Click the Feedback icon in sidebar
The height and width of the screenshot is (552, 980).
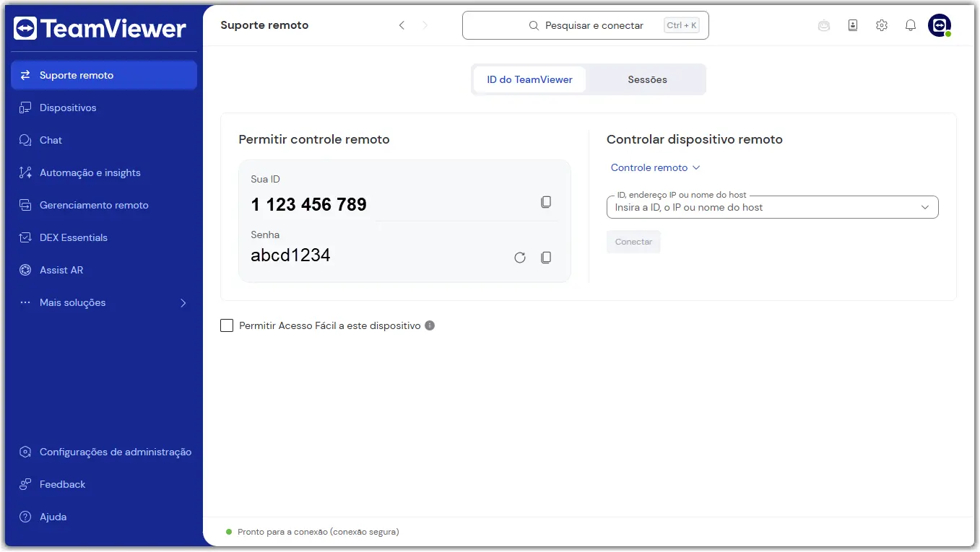25,484
